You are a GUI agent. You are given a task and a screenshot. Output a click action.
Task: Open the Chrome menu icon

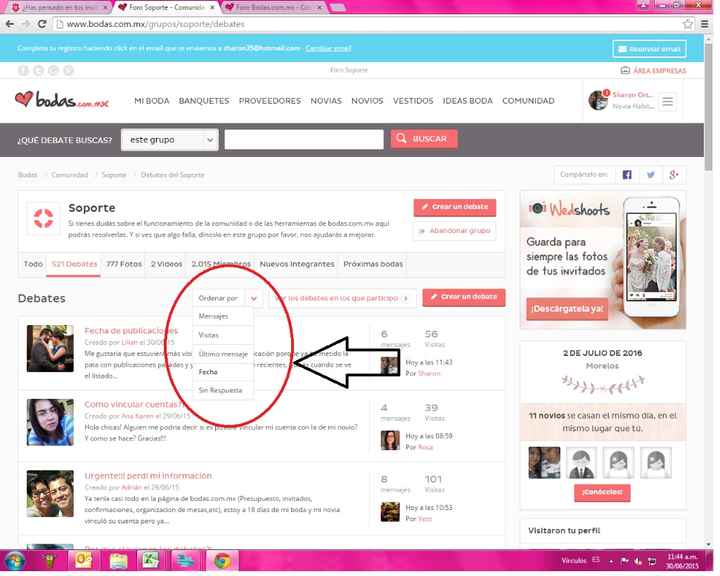point(705,24)
